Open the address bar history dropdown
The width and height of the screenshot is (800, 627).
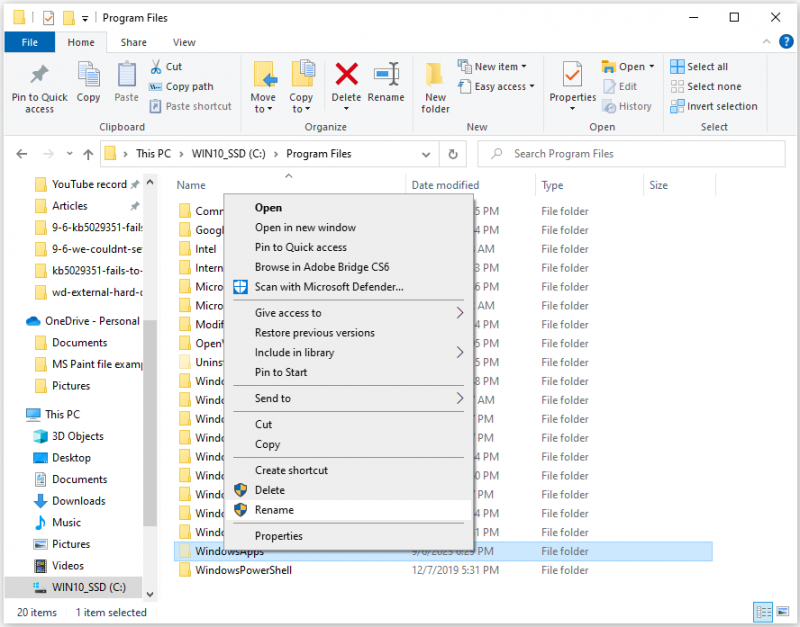tap(426, 155)
